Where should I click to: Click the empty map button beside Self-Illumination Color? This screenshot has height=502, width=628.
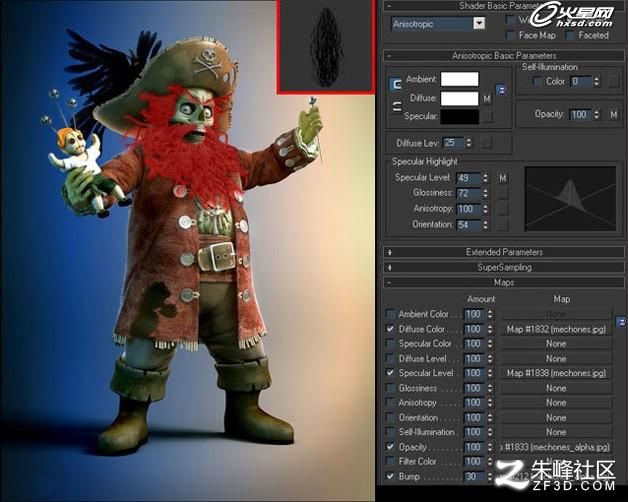614,81
